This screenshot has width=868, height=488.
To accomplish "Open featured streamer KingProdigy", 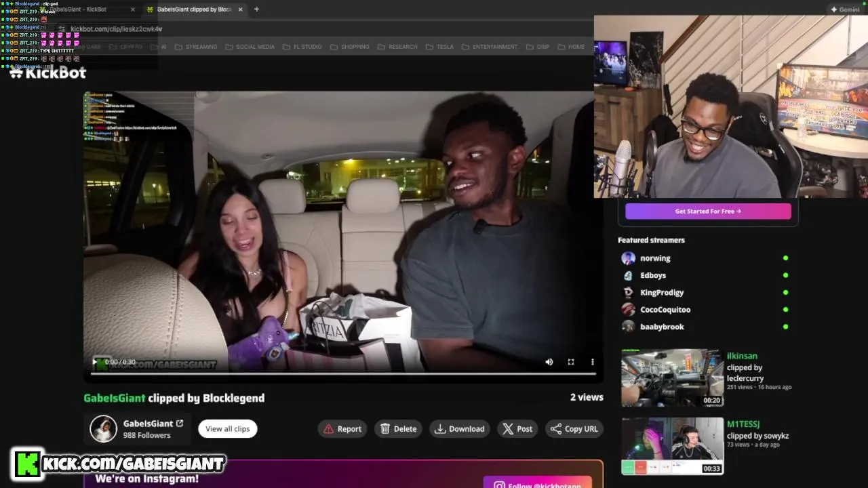I will tap(662, 292).
